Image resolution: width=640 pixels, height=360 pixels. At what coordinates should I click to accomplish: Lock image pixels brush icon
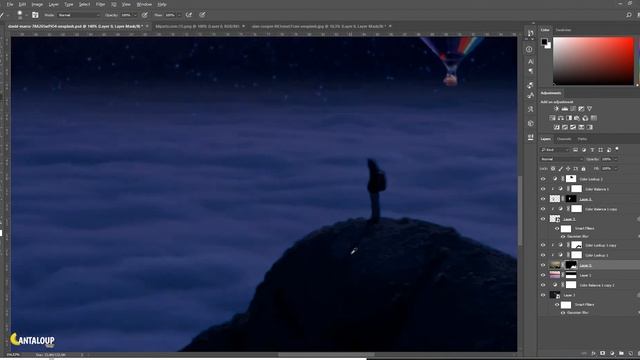(561, 169)
